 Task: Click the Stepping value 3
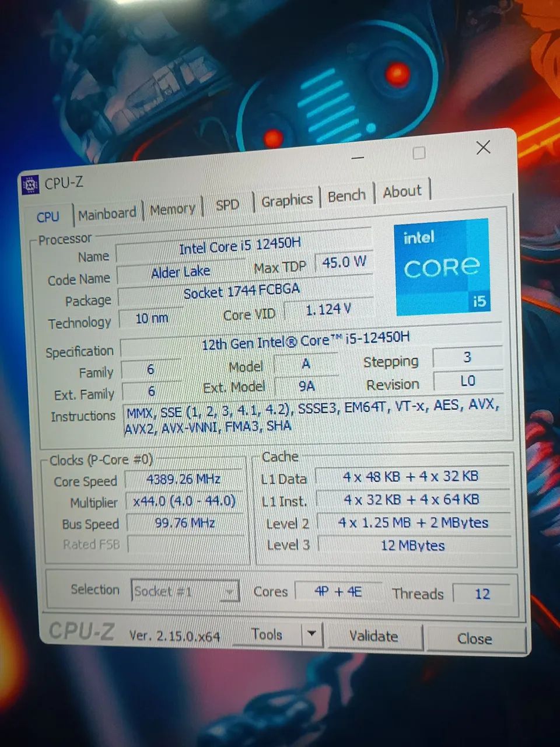pyautogui.click(x=467, y=357)
